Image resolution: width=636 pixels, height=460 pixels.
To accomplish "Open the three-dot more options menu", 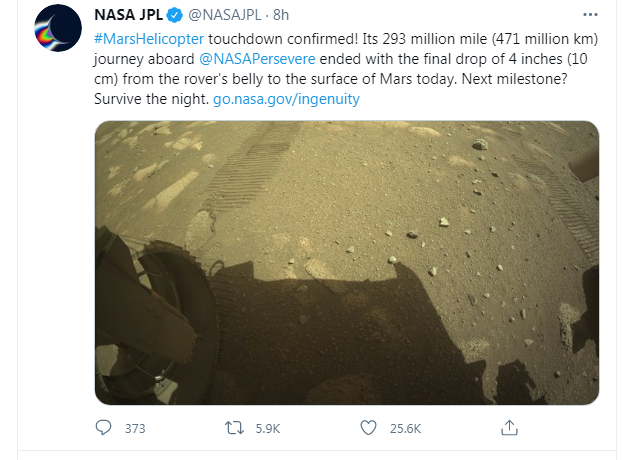I will 590,15.
